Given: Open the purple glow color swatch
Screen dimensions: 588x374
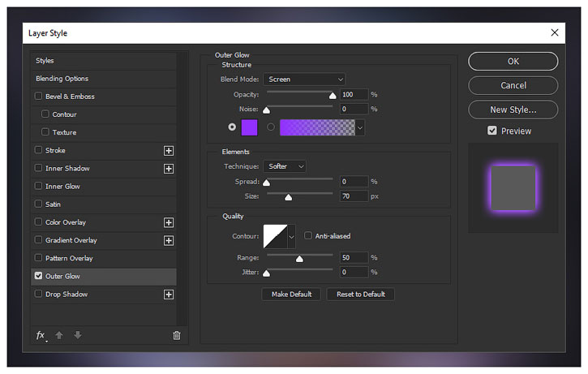Looking at the screenshot, I should click(249, 127).
